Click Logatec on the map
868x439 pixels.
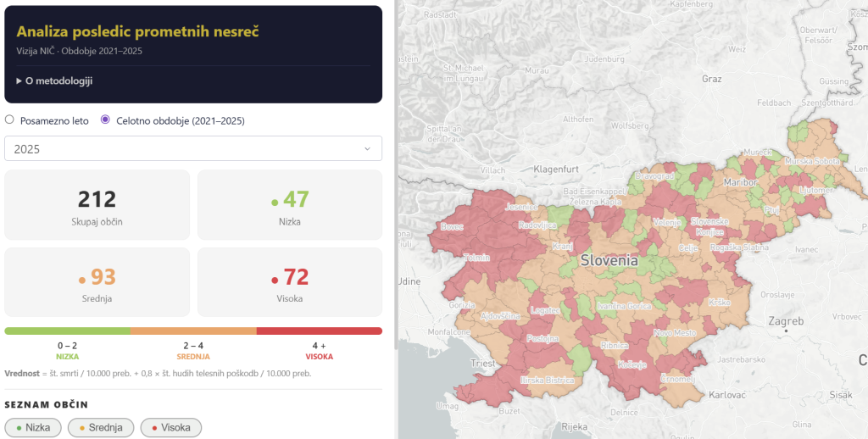click(x=545, y=310)
